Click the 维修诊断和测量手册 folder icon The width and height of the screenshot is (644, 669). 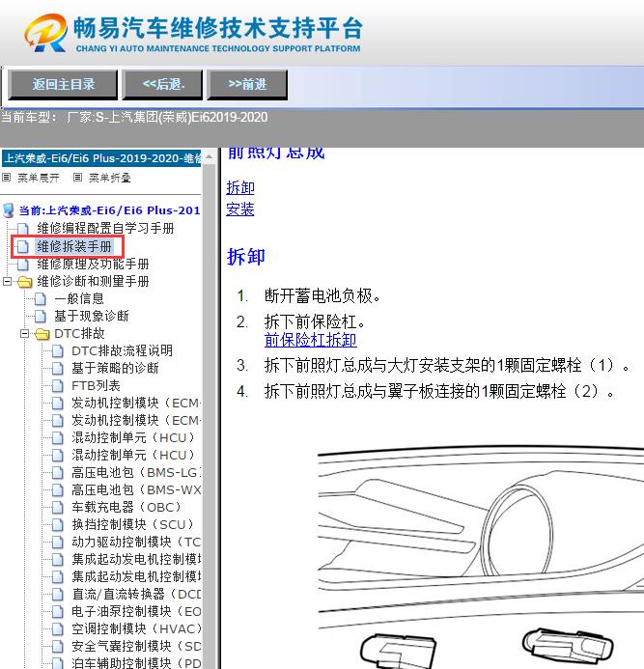(x=25, y=282)
